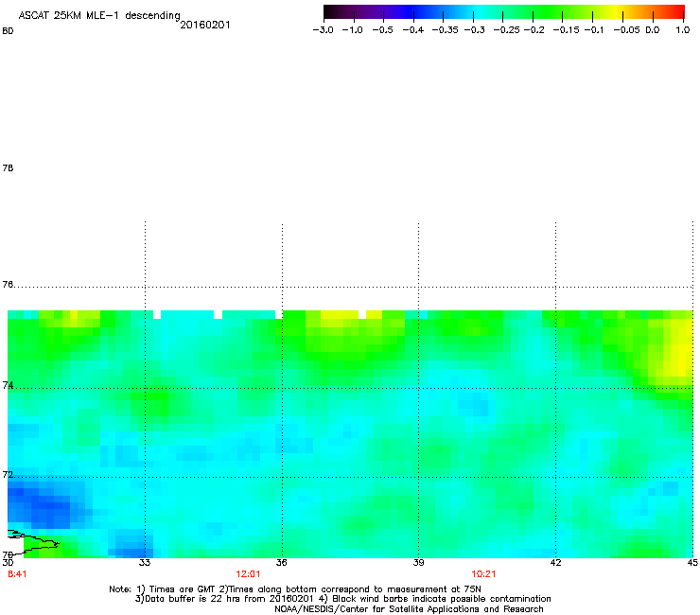Screen dimensions: 700x615
Task: Click the black coastline outline near 70N
Action: pyautogui.click(x=32, y=541)
